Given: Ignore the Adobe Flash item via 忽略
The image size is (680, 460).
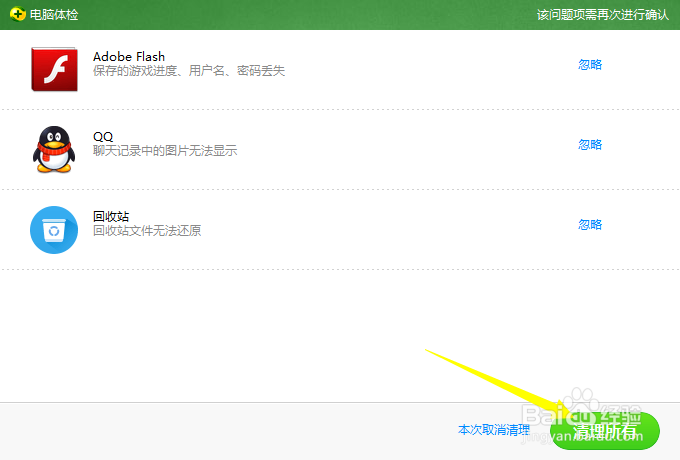Looking at the screenshot, I should [x=590, y=65].
